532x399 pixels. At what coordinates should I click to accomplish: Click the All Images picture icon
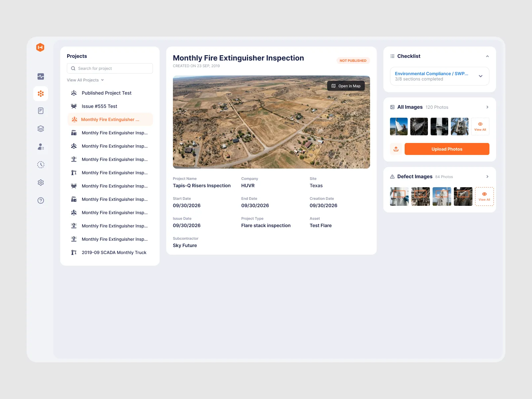[392, 107]
